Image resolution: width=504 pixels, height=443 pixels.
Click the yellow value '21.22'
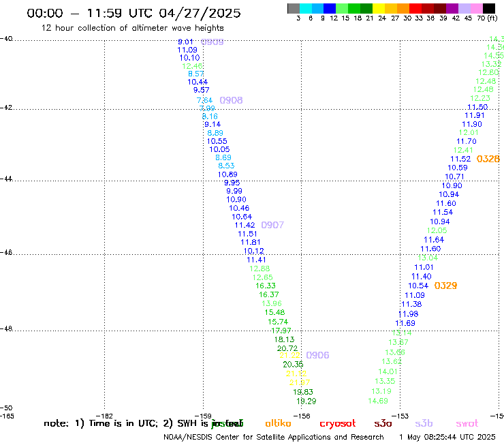[x=290, y=355]
